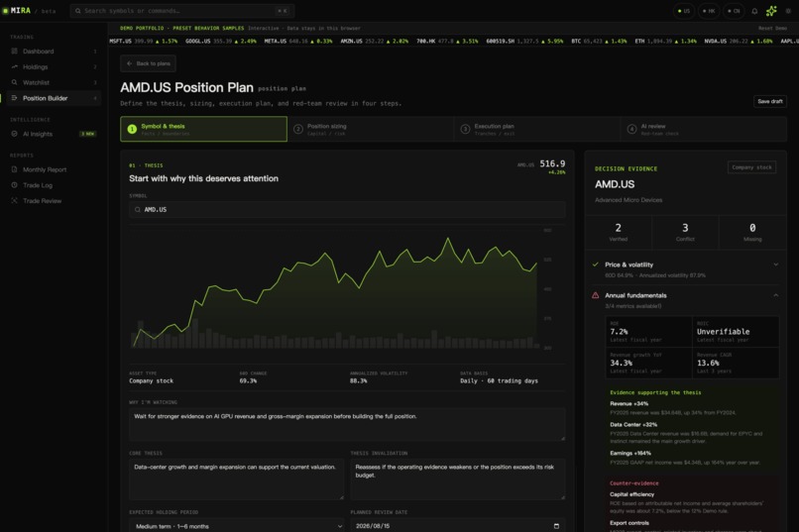Image resolution: width=799 pixels, height=532 pixels.
Task: Click the NVDA.US ticker in the tape
Action: [x=739, y=42]
